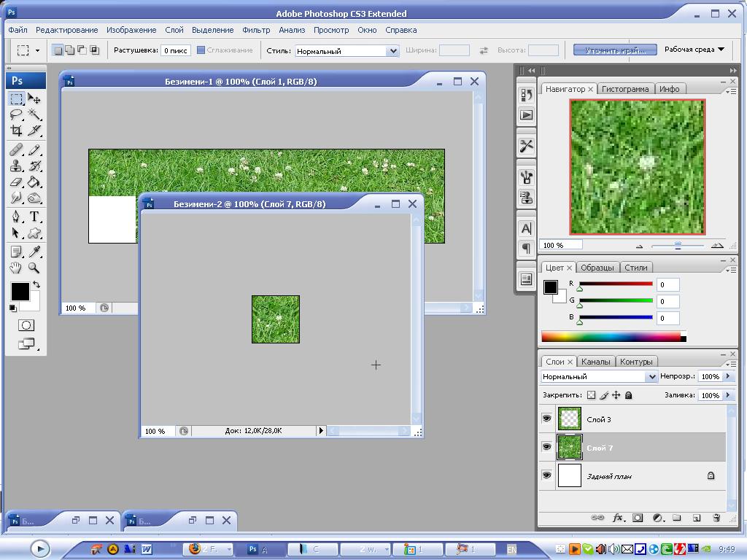Select the History Brush tool
The width and height of the screenshot is (747, 560).
pyautogui.click(x=34, y=166)
